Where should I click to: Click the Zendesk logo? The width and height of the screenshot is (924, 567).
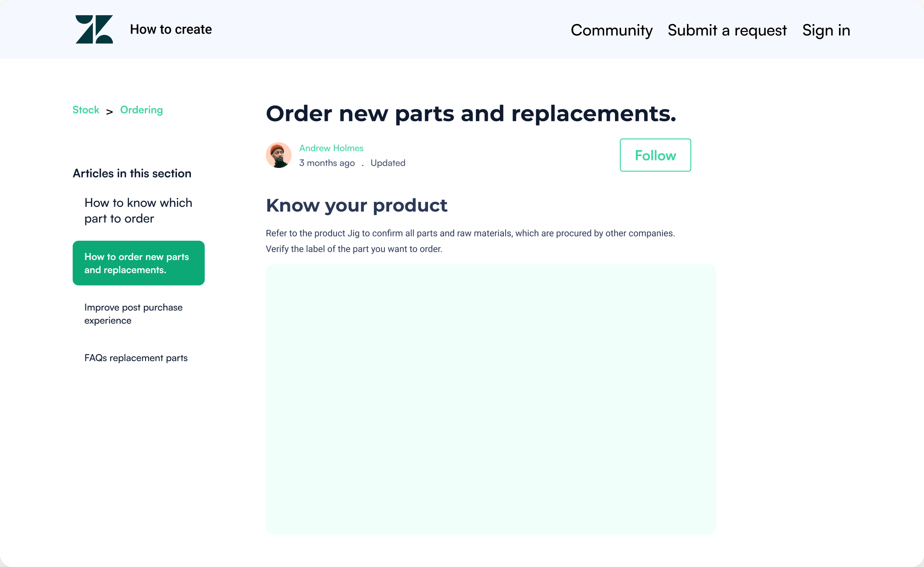pyautogui.click(x=94, y=29)
